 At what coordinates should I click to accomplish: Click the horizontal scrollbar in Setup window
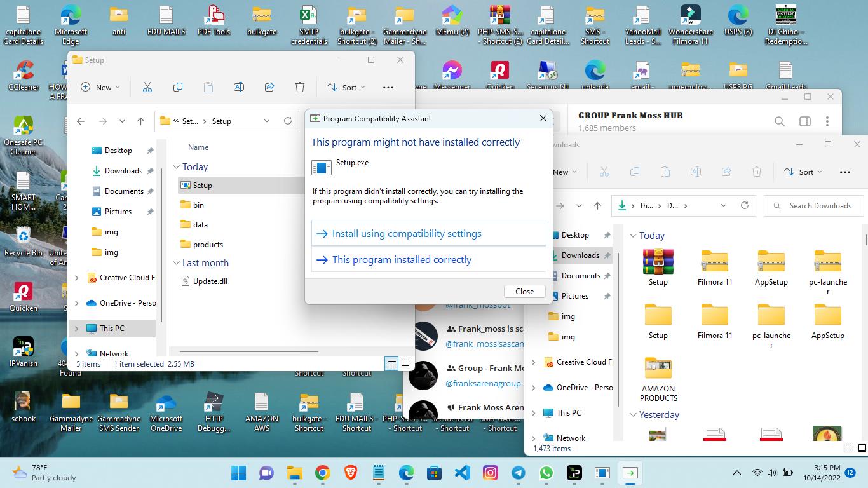click(248, 351)
